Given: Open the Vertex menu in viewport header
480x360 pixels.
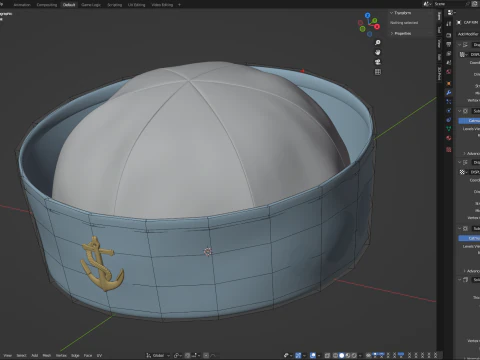Looking at the screenshot, I should (x=61, y=355).
